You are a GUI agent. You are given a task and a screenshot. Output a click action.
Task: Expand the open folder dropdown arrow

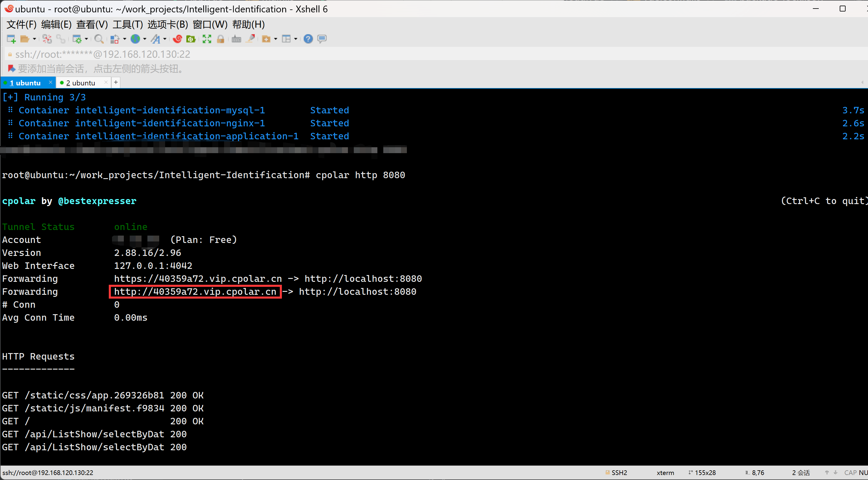(x=34, y=39)
